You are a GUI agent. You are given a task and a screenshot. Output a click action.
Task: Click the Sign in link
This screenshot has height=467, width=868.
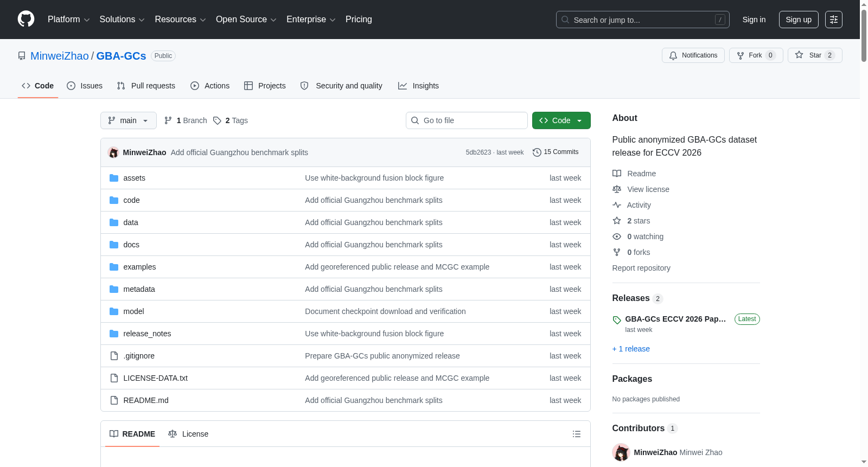754,20
